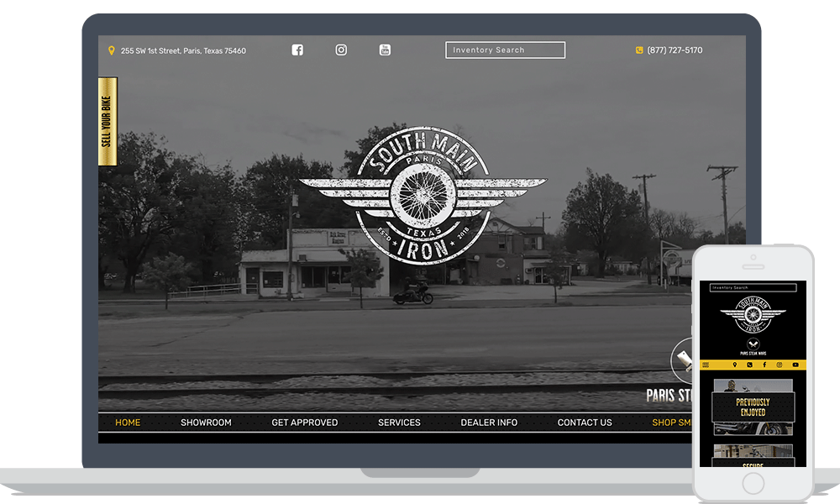This screenshot has width=840, height=504.
Task: Tap the YouTube icon on phone toolbar
Action: click(x=795, y=365)
